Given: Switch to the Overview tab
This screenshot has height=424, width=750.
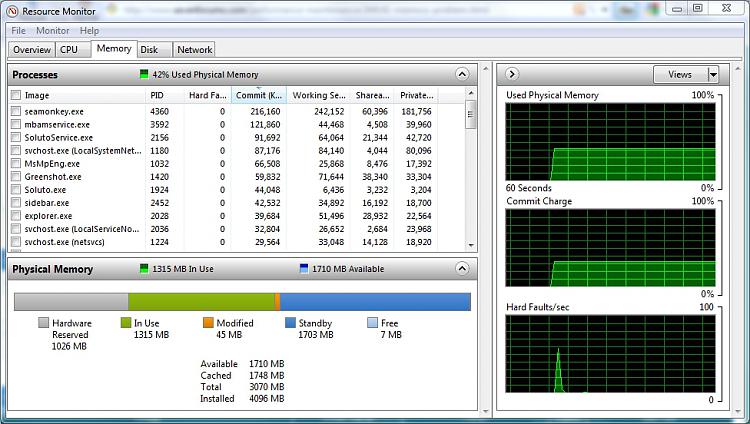Looking at the screenshot, I should [x=32, y=50].
